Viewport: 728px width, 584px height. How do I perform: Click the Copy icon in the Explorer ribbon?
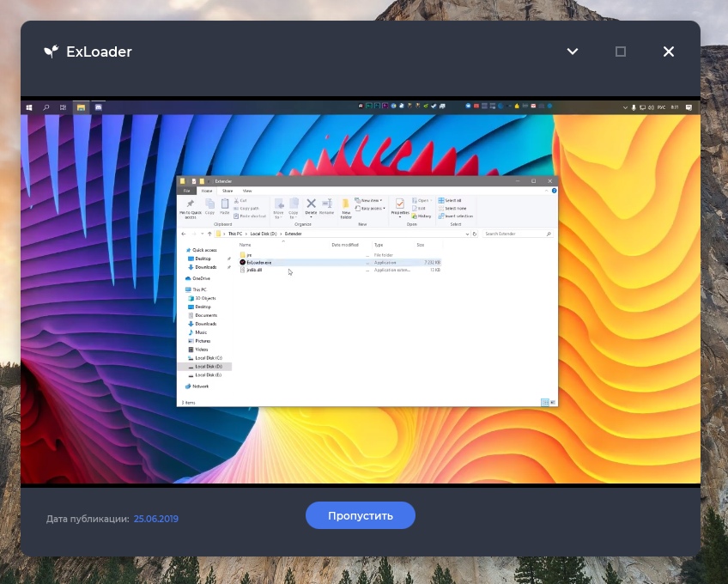pyautogui.click(x=209, y=206)
